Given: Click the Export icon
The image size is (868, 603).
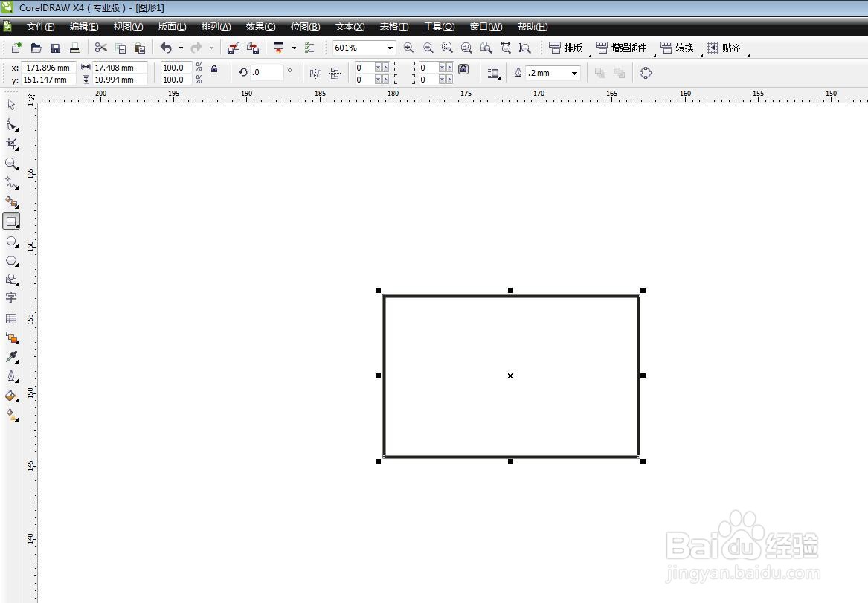Looking at the screenshot, I should point(253,48).
